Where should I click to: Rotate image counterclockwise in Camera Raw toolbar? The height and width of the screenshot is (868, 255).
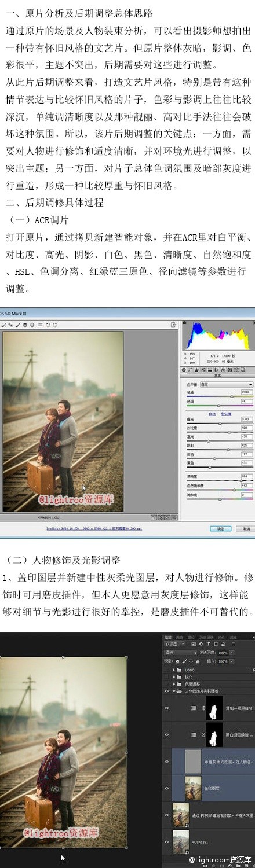(x=48, y=325)
